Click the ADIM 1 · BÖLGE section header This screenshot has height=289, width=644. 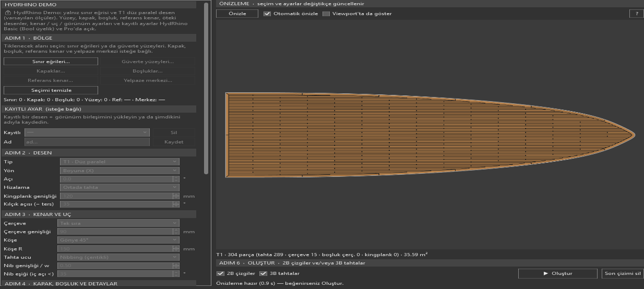(x=99, y=38)
